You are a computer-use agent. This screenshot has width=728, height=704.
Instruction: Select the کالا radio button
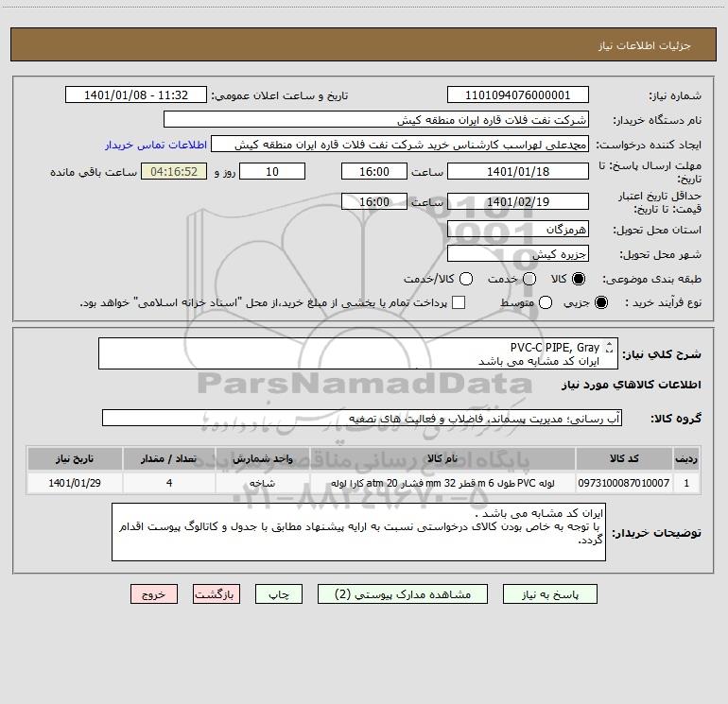tap(579, 279)
